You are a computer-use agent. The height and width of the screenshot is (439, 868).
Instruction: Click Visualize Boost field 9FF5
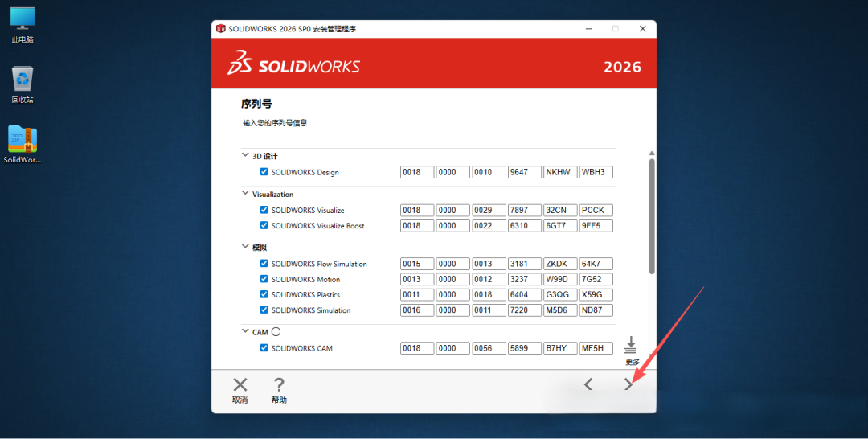[596, 226]
